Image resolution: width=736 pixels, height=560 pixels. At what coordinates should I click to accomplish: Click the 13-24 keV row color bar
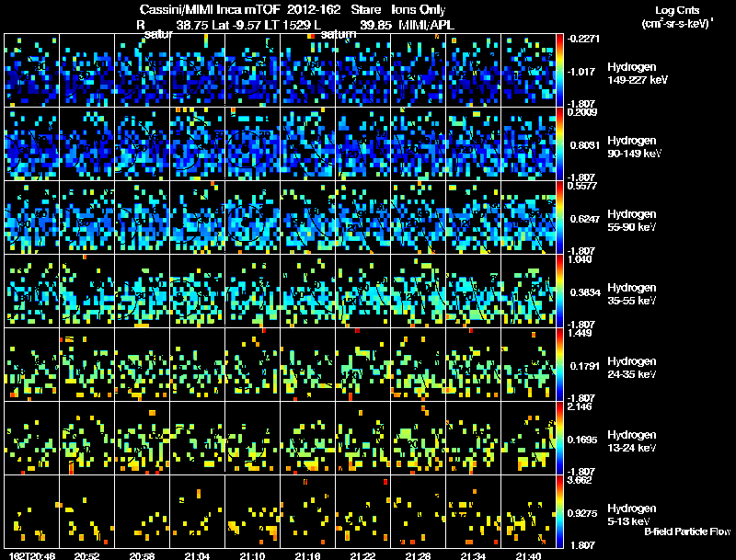pos(559,439)
